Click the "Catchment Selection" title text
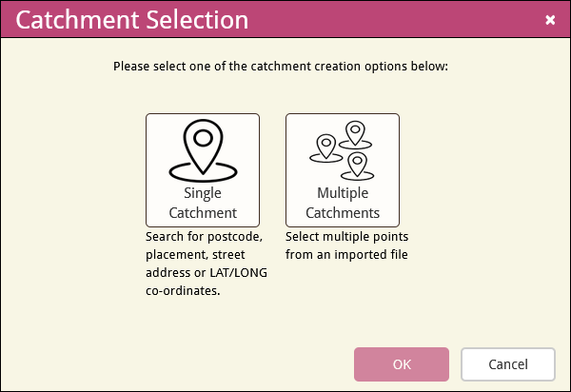Viewport: 571px width, 392px height. [x=132, y=20]
